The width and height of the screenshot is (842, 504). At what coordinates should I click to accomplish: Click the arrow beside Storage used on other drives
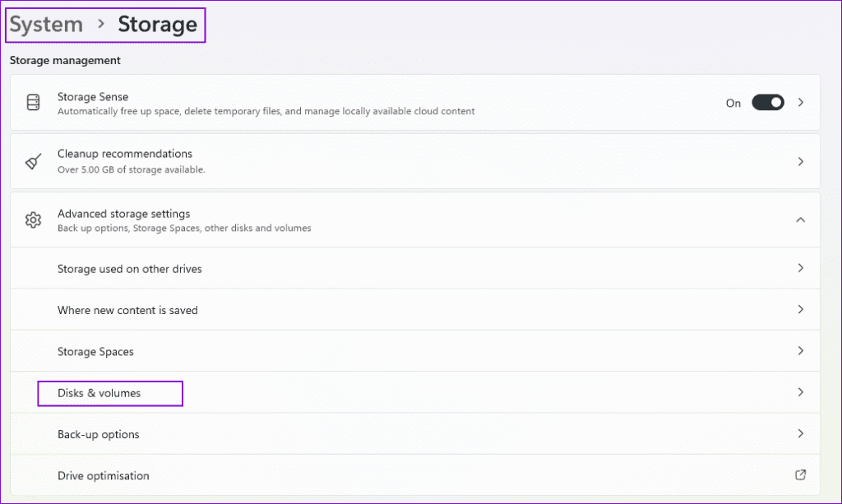(800, 268)
